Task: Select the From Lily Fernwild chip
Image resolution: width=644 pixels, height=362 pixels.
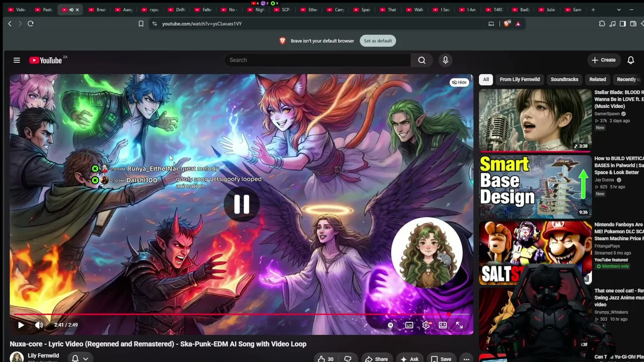Action: (x=520, y=79)
